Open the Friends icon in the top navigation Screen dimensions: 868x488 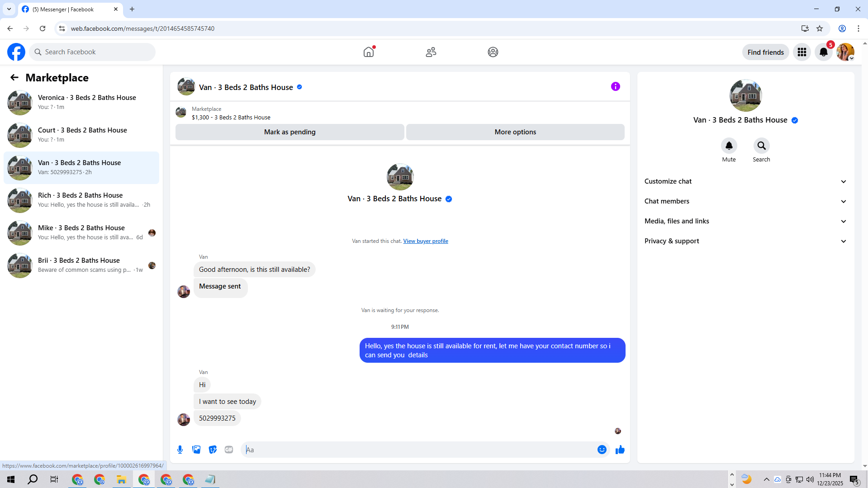[x=431, y=52]
